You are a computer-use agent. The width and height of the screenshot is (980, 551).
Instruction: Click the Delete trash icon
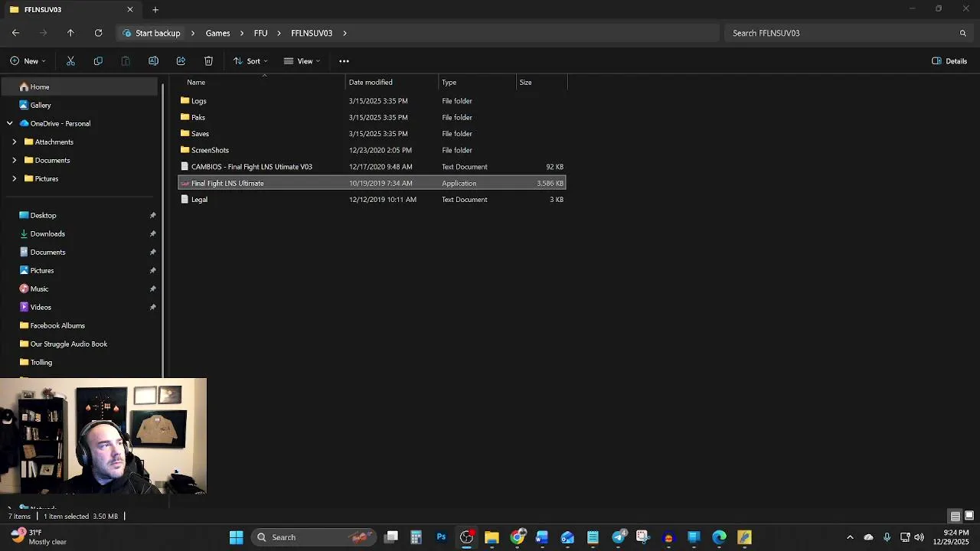point(208,61)
